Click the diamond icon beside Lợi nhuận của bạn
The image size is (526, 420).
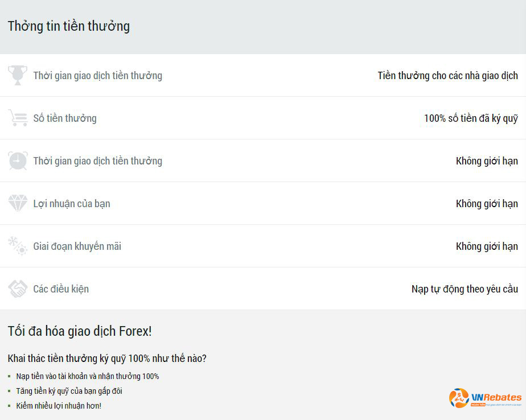[x=18, y=203]
